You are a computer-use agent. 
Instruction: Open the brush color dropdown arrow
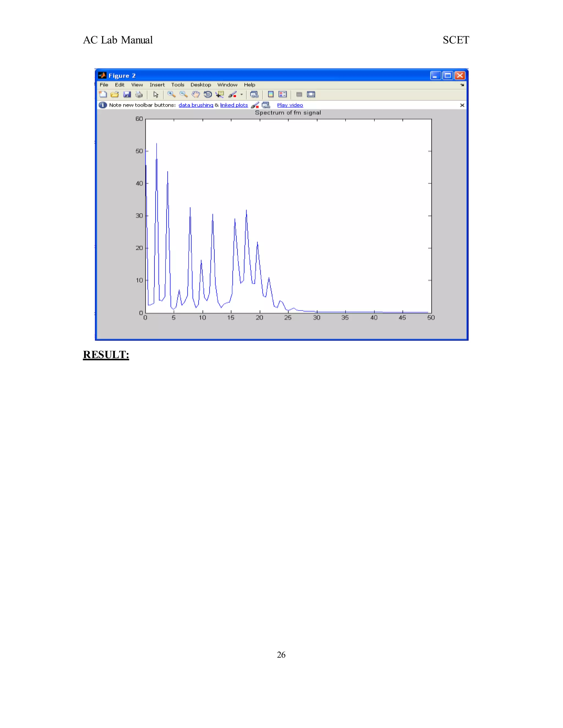[241, 95]
